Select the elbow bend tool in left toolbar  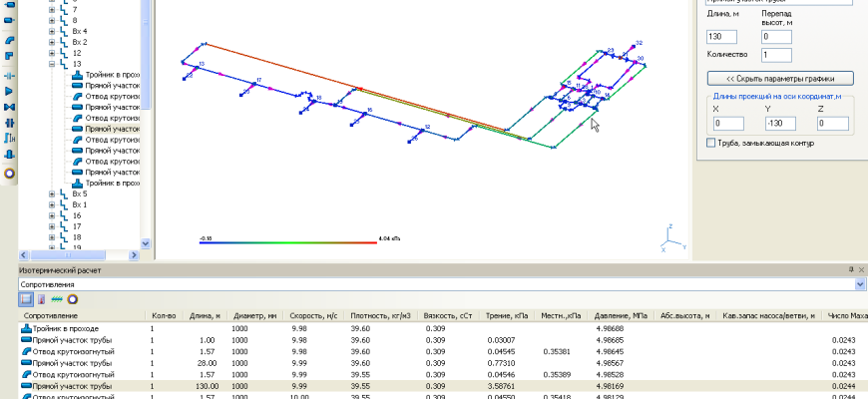point(10,41)
